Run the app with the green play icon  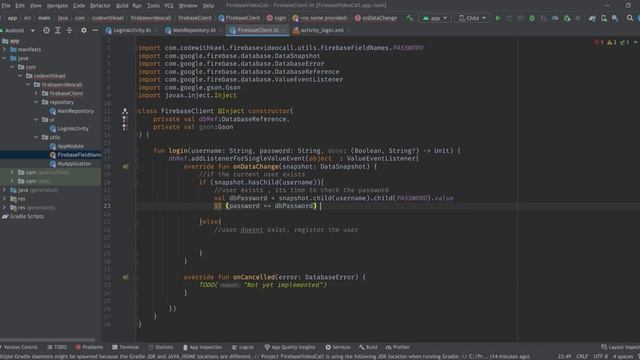point(498,18)
